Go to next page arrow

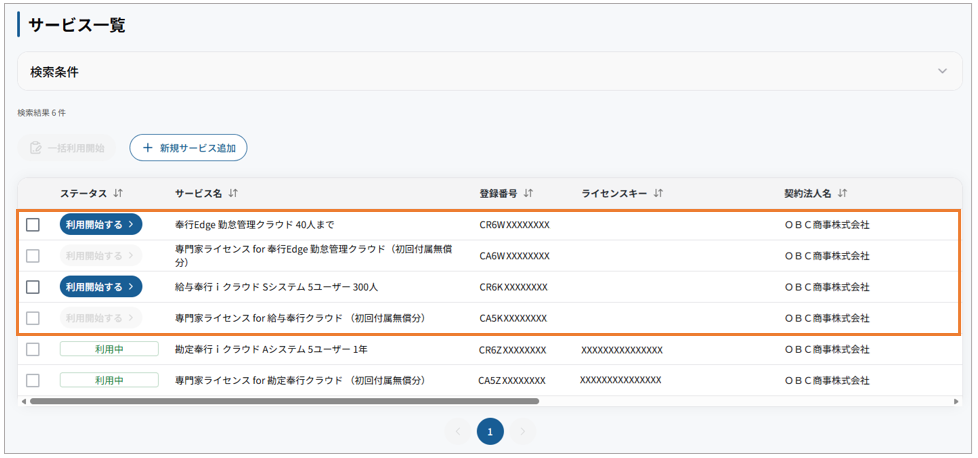pos(523,431)
